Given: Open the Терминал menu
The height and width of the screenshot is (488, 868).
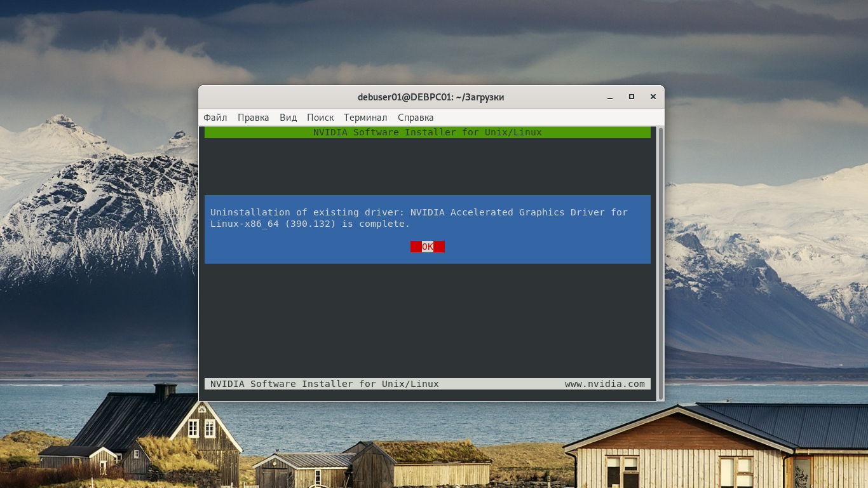Looking at the screenshot, I should coord(365,118).
